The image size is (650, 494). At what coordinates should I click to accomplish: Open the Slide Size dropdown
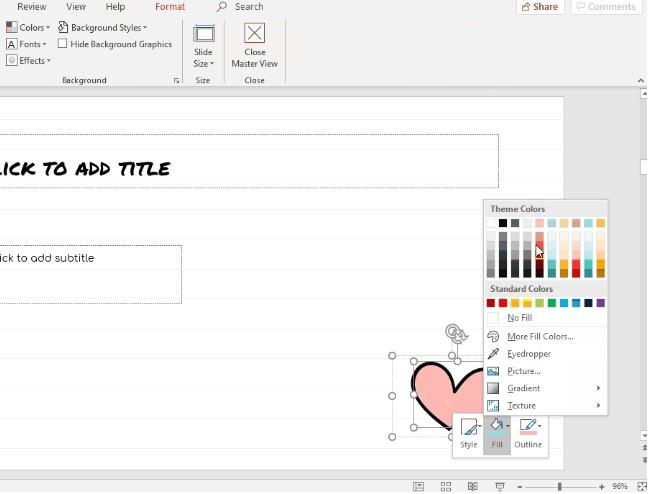[203, 46]
